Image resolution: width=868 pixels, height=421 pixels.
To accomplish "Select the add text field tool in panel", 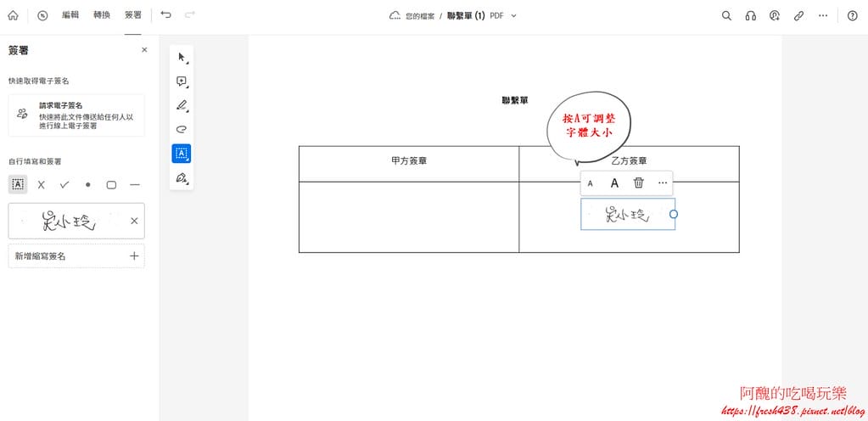I will [18, 184].
